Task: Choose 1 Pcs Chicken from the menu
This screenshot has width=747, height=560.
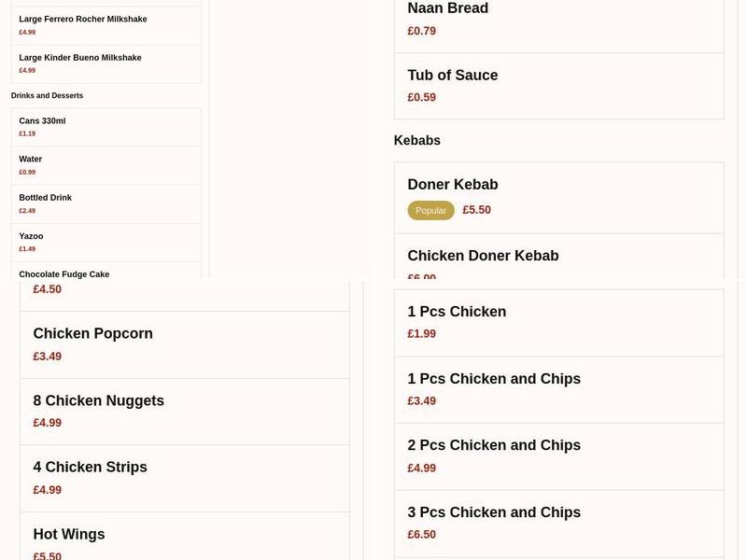Action: point(456,311)
